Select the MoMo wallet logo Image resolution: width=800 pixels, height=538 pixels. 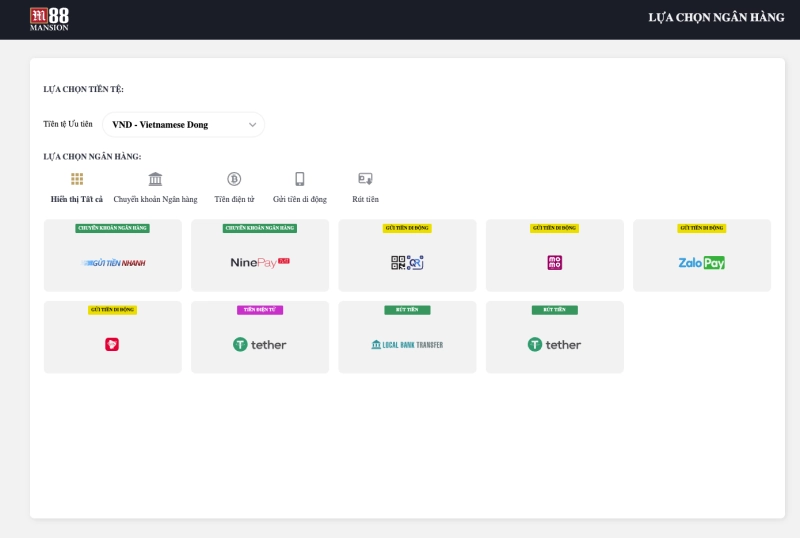click(555, 262)
